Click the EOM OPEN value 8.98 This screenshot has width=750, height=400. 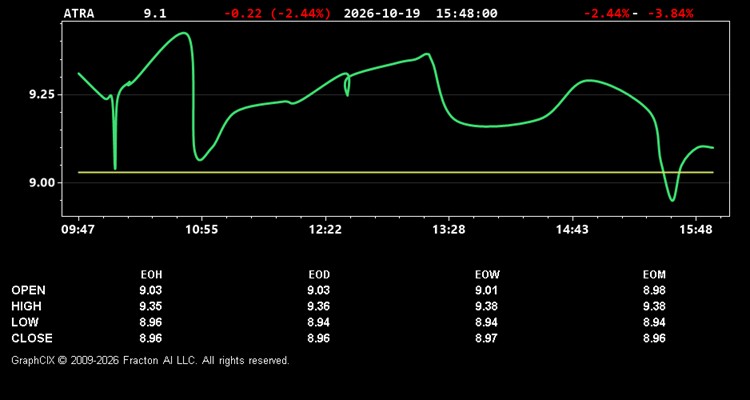click(654, 290)
